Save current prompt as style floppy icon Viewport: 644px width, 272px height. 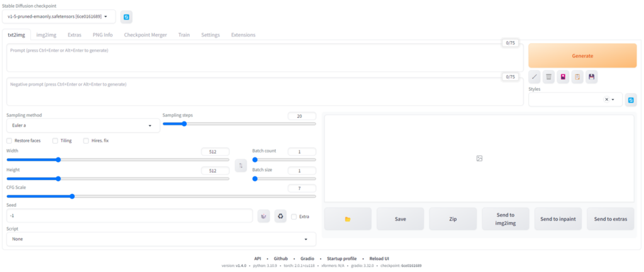(x=591, y=77)
